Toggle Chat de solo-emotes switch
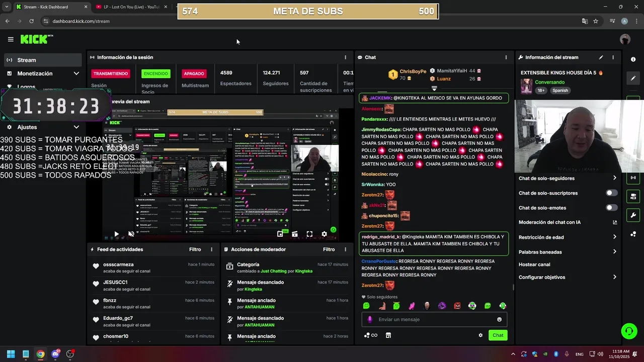The width and height of the screenshot is (644, 362). 612,208
